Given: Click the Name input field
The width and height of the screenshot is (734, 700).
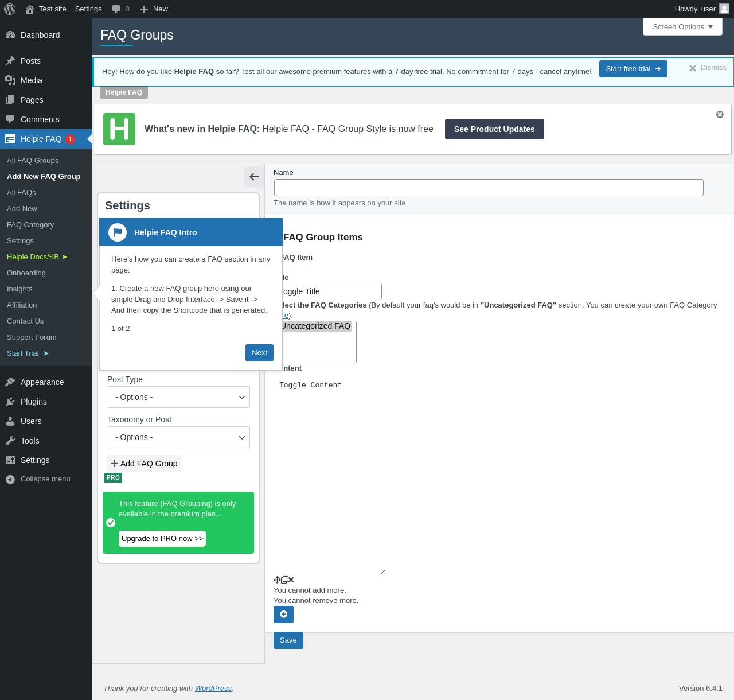Looking at the screenshot, I should click(x=489, y=188).
